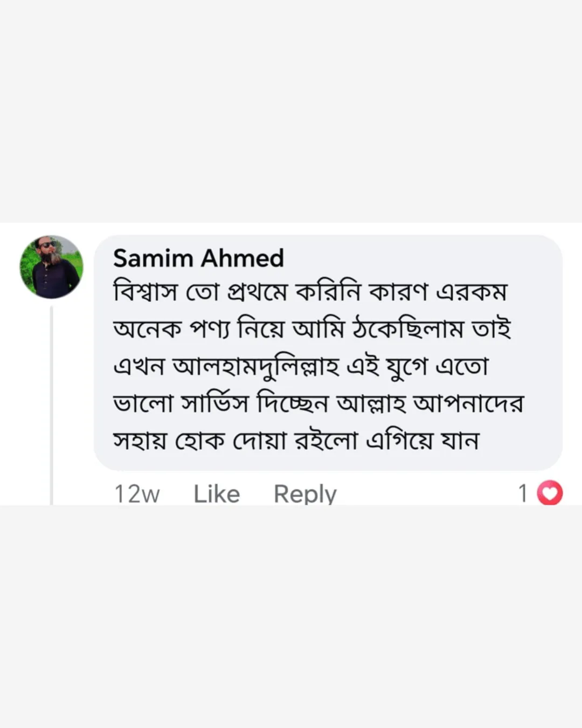Like Samim Ahmed's comment
Screen dimensions: 582x728
pyautogui.click(x=217, y=493)
